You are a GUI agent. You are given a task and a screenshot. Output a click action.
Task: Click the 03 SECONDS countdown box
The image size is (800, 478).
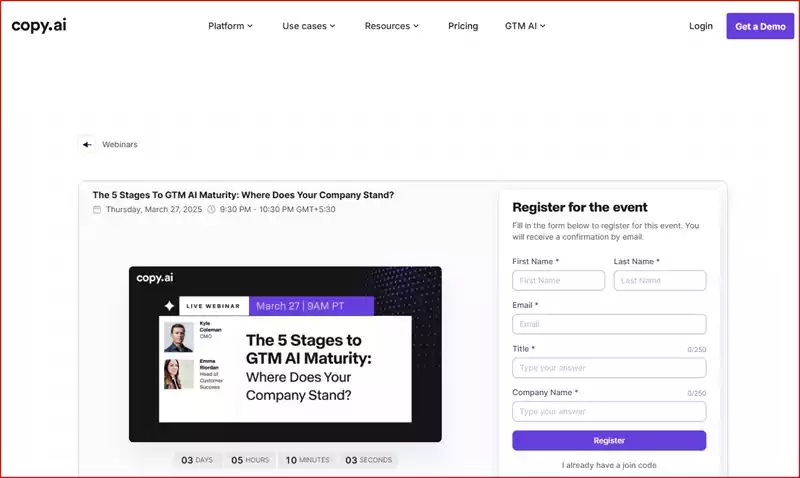pos(368,460)
